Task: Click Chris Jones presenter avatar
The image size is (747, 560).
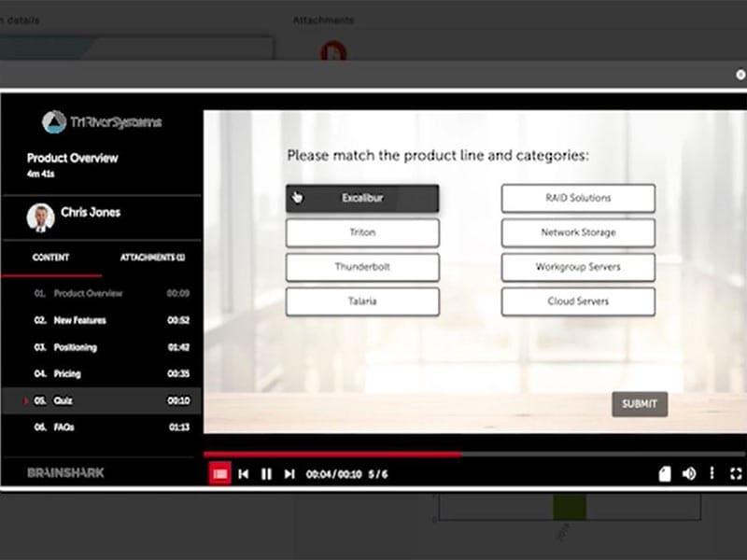Action: pos(40,217)
